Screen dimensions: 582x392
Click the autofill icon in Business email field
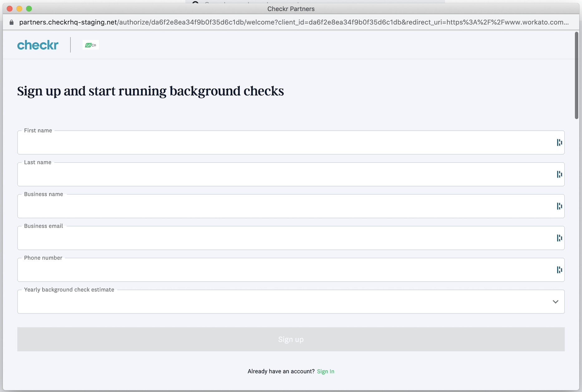click(x=558, y=238)
